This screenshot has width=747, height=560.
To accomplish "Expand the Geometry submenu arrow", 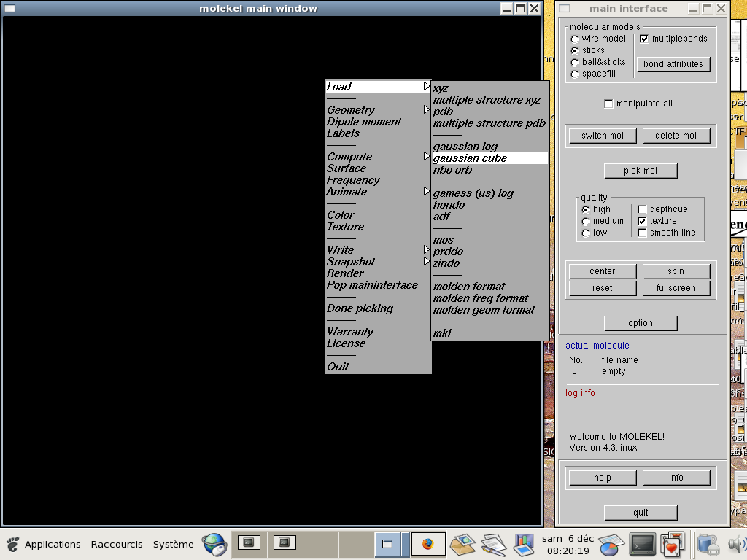I will tap(426, 109).
